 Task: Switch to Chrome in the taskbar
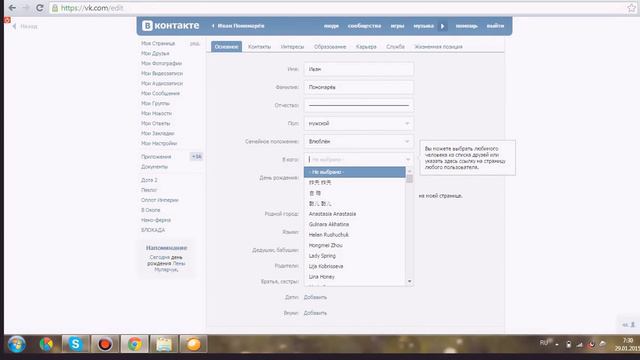(134, 344)
